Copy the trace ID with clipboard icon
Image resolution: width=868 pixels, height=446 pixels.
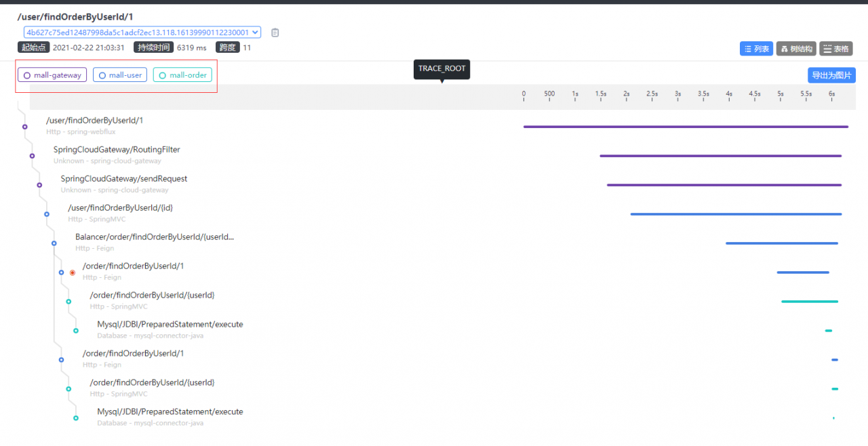(275, 33)
